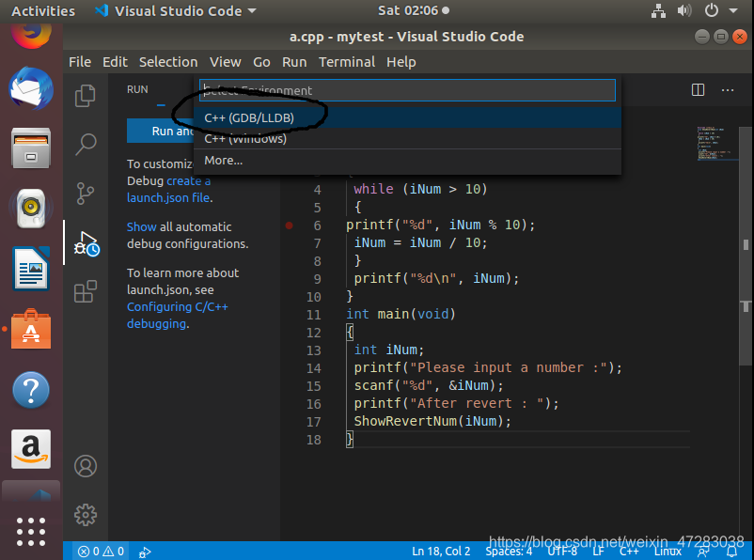The width and height of the screenshot is (754, 560).
Task: Click line 17 ShowRevertNum(iNum) code
Action: click(432, 421)
